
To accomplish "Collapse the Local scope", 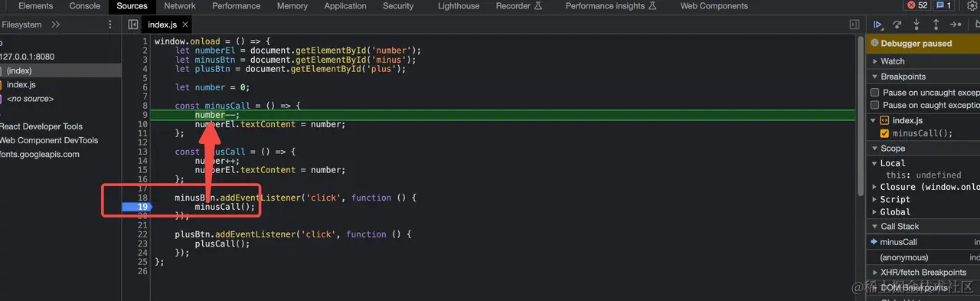I will [874, 163].
